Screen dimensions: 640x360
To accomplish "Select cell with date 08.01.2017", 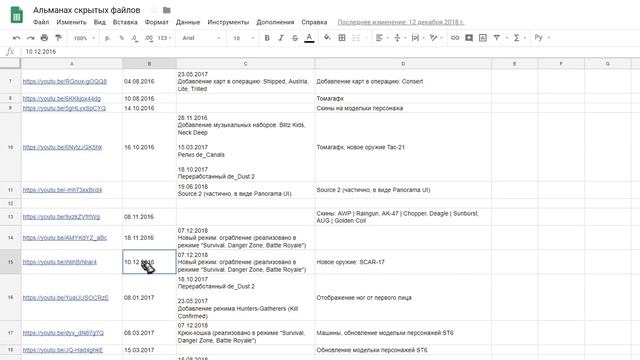I will pos(149,298).
